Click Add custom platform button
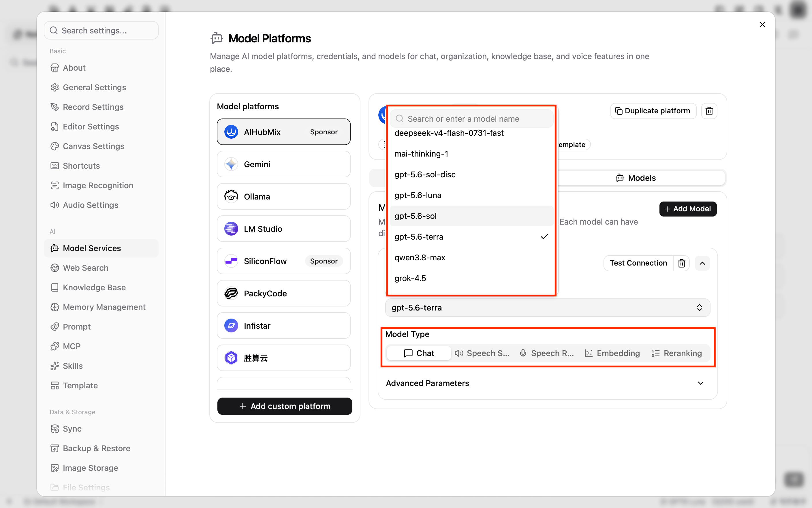This screenshot has height=508, width=812. (x=285, y=406)
